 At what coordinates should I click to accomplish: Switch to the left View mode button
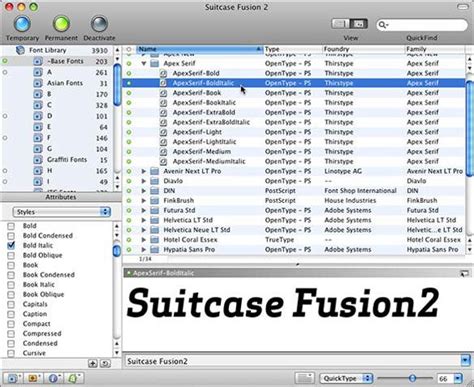point(340,24)
